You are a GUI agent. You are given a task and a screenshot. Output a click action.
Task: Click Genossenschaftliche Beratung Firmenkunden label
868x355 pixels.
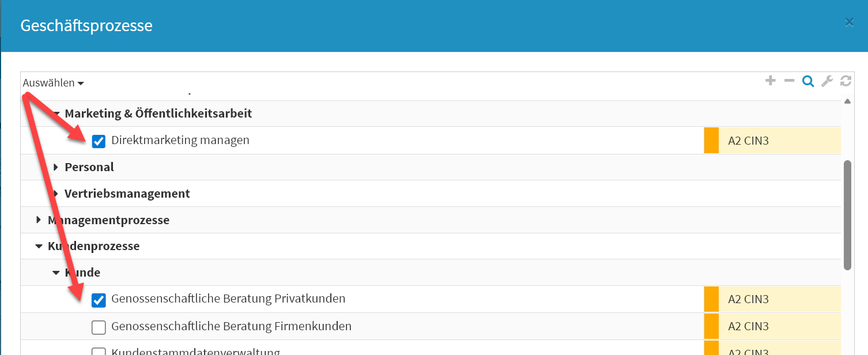coord(231,327)
